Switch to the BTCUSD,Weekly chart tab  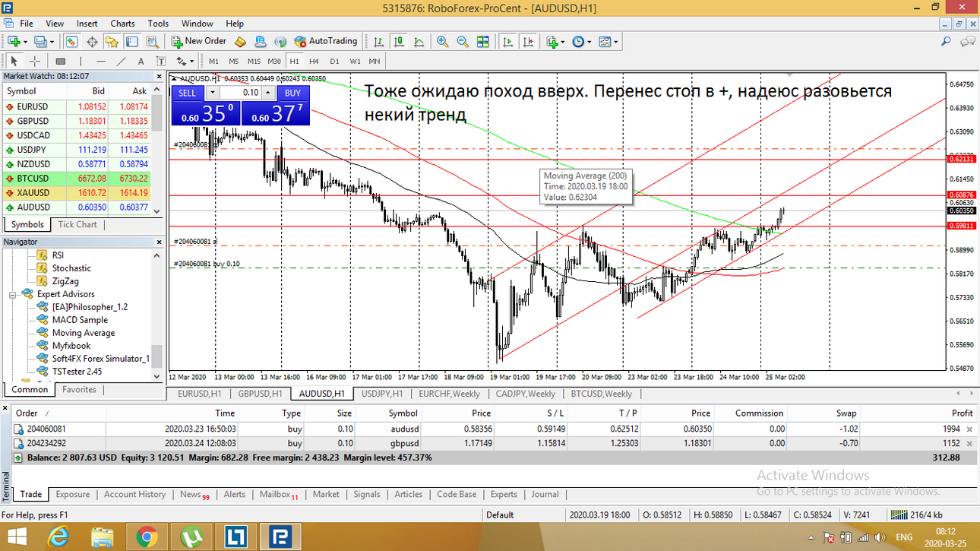[x=601, y=394]
